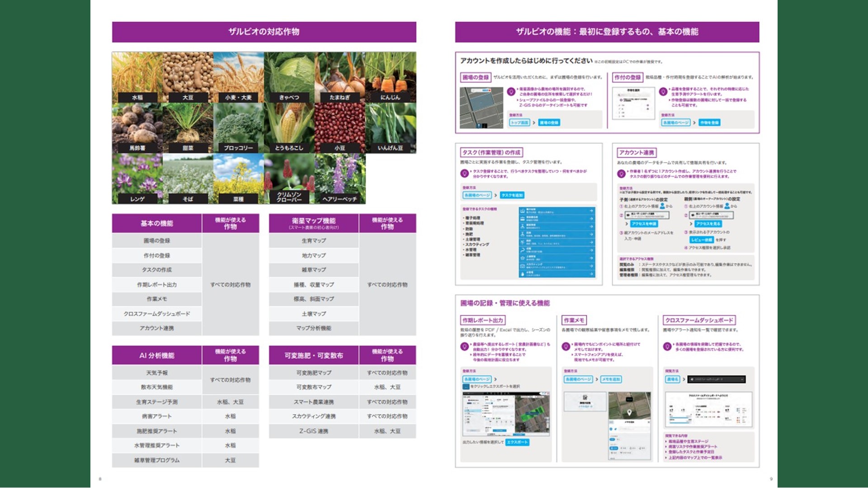Select the クリムソンクローバー crop photo
868x488 pixels.
click(289, 178)
